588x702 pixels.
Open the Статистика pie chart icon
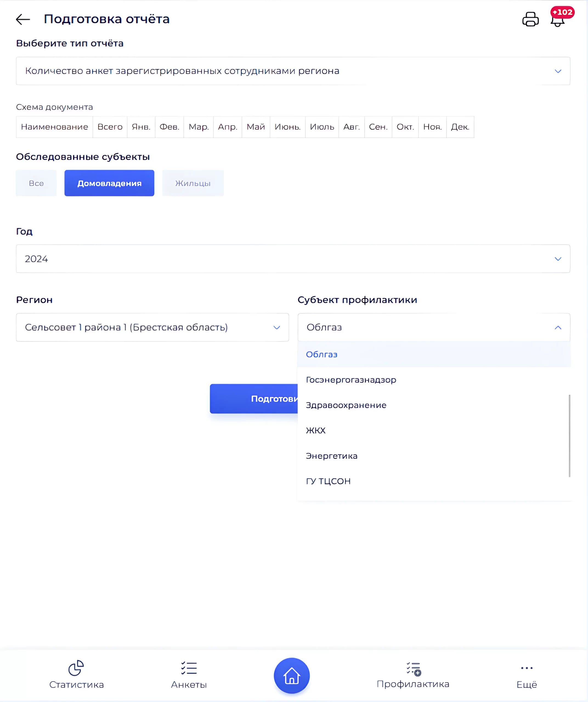76,668
